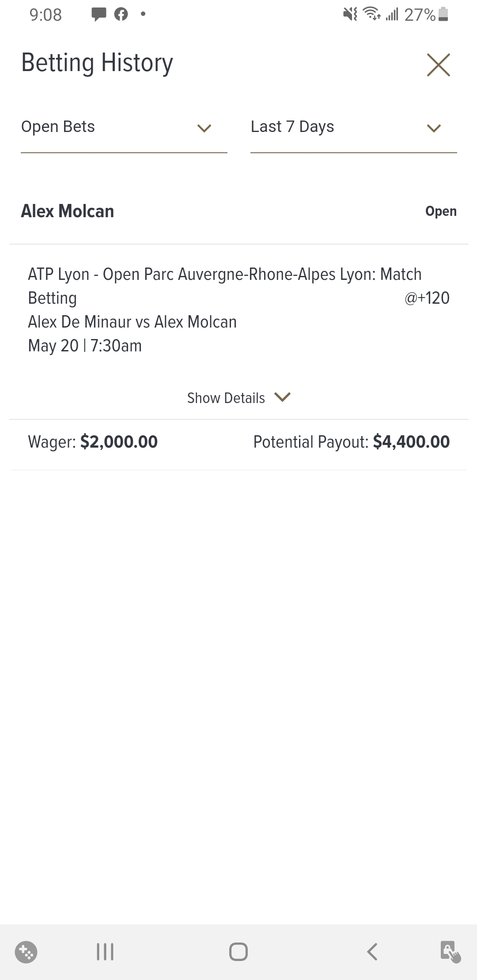Tap the message notification icon in status bar
Viewport: 477px width, 980px height.
(x=98, y=15)
